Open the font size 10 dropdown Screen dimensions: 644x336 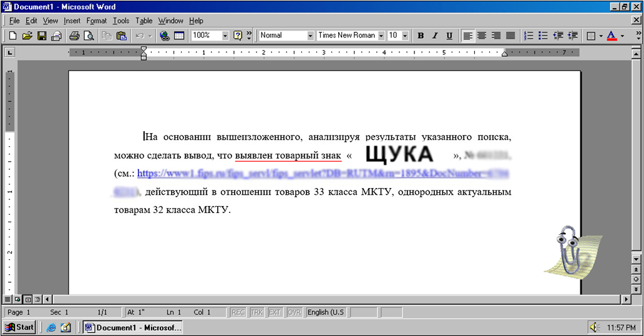405,36
